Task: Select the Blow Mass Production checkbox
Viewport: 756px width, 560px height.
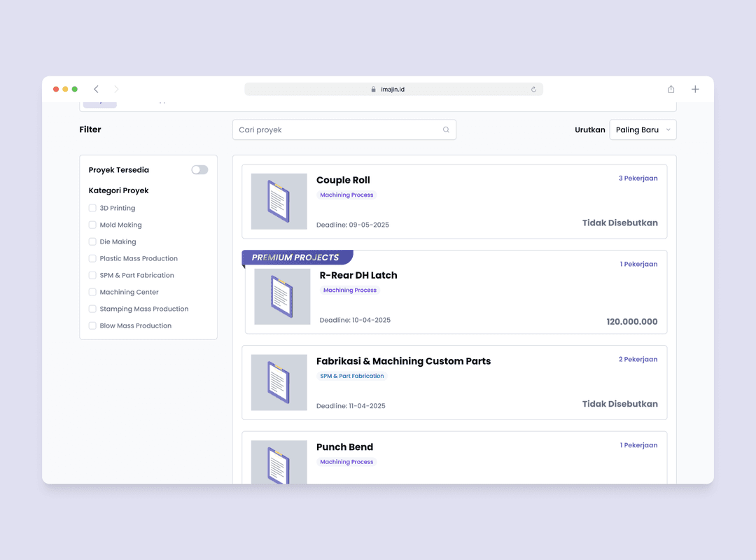Action: pos(92,325)
